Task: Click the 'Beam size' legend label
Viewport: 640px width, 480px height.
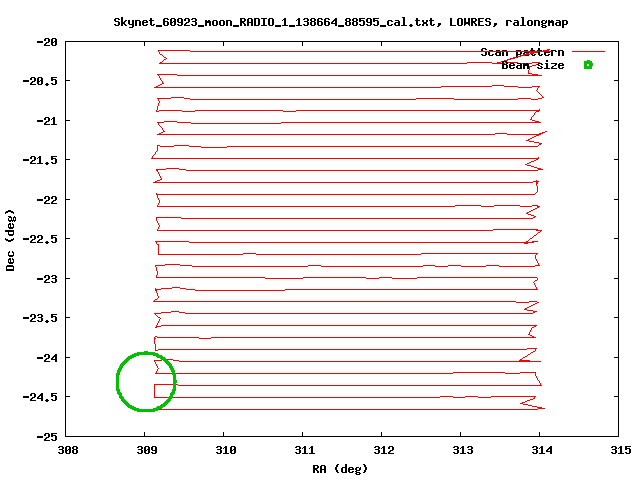Action: (533, 65)
